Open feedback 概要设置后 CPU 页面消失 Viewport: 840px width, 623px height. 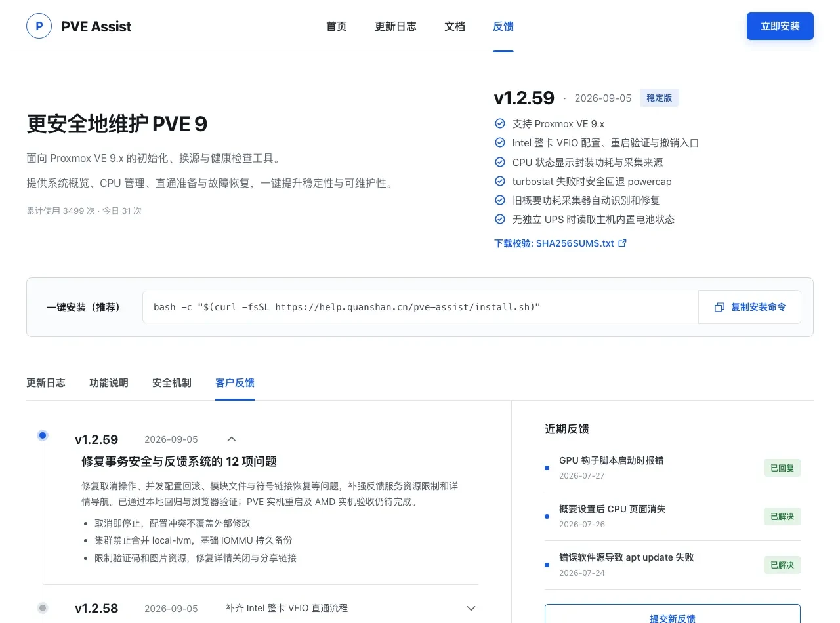612,509
